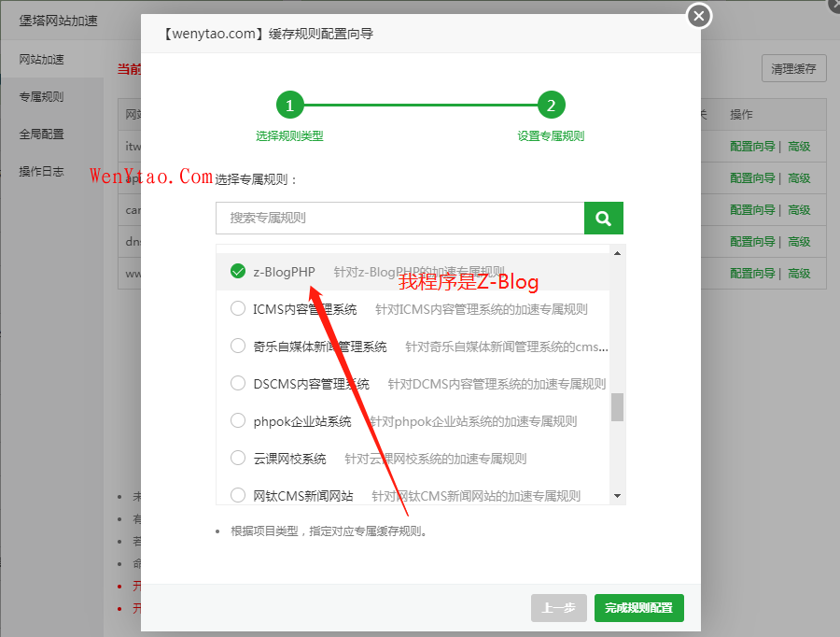Select the z-BlogPHP checked rule option
Viewport: 840px width, 637px height.
238,272
